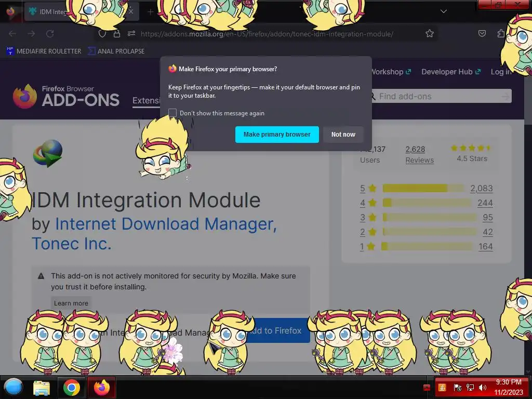Open site permissions icon in address bar
Viewport: 532px width, 399px height.
tap(131, 34)
